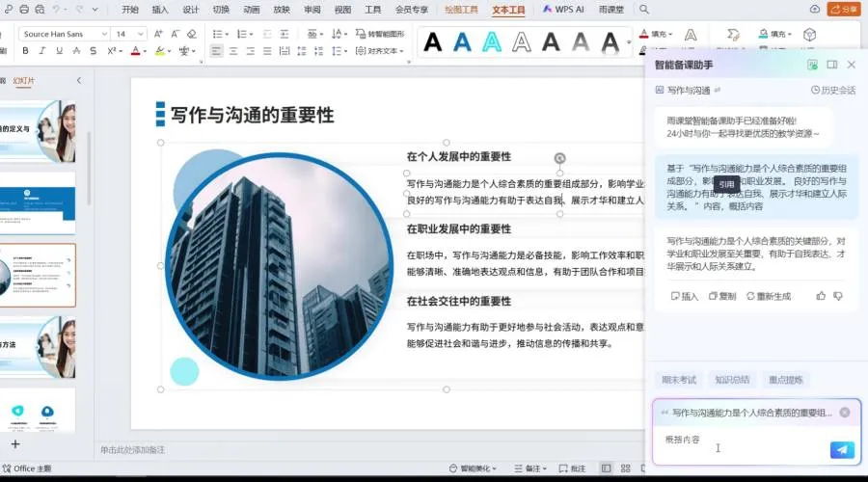
Task: Open the superscript X² dropdown
Action: (x=121, y=51)
